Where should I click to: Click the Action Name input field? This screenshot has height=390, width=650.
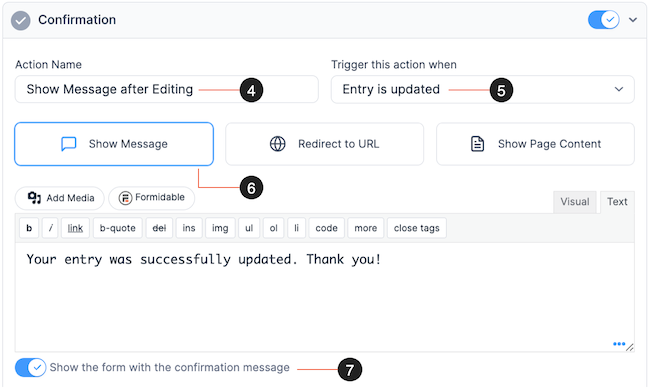(x=167, y=89)
